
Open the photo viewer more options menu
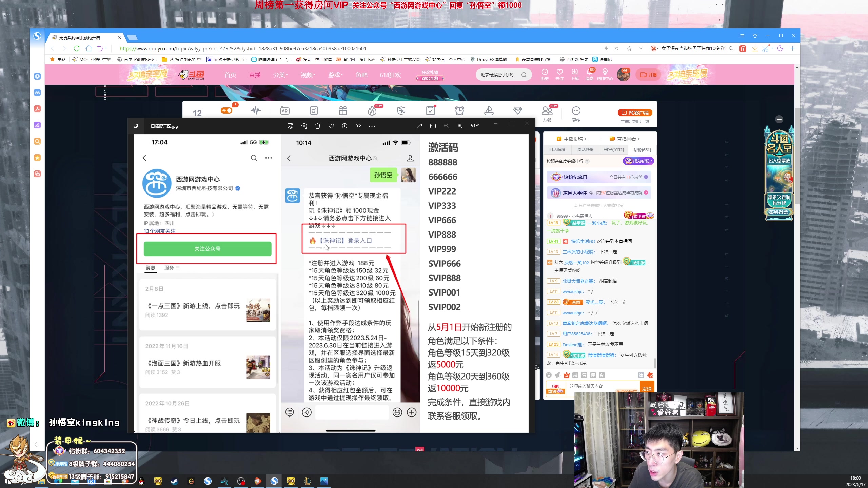[372, 126]
